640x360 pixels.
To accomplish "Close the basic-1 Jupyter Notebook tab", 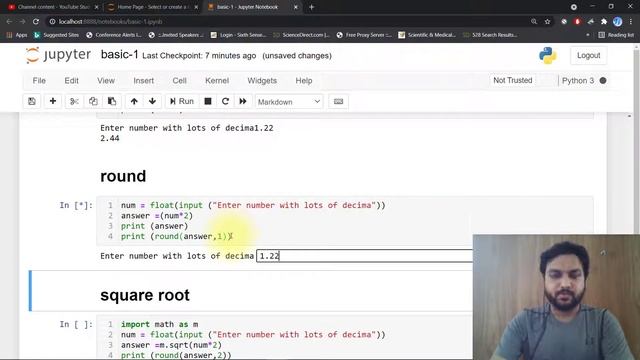I will point(296,7).
